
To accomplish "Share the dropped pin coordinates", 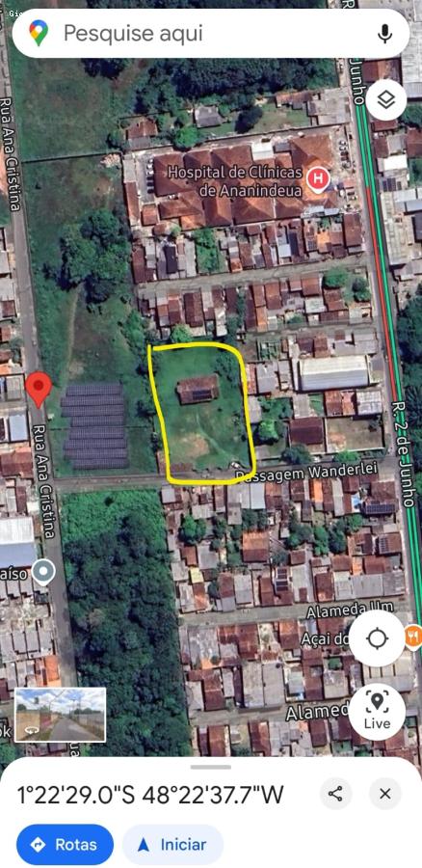I will 335,794.
